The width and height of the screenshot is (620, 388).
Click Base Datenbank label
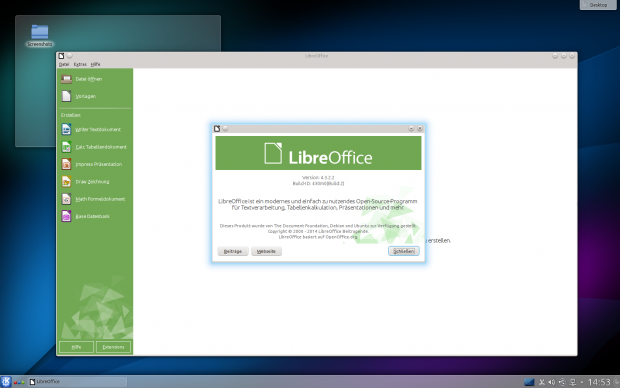point(93,216)
